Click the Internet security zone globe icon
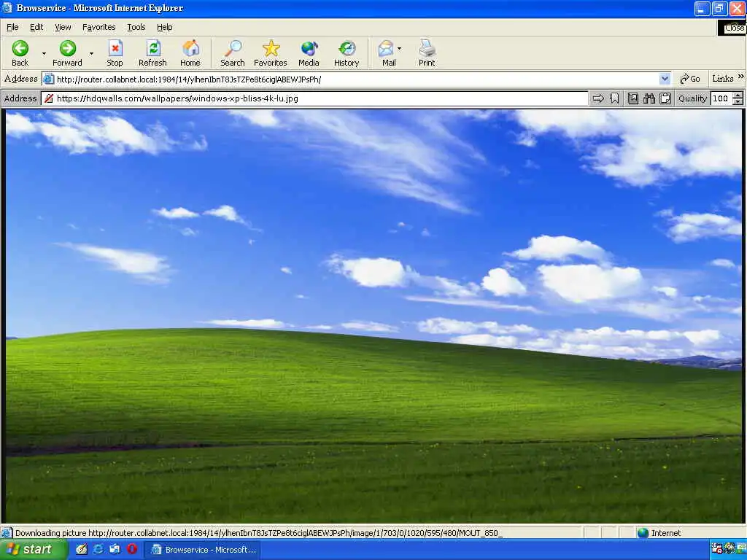This screenshot has height=560, width=747. pos(643,533)
